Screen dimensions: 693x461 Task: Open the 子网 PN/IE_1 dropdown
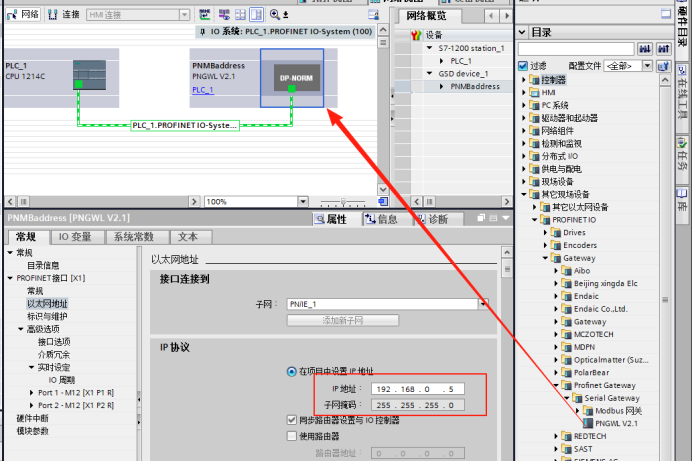pyautogui.click(x=483, y=304)
